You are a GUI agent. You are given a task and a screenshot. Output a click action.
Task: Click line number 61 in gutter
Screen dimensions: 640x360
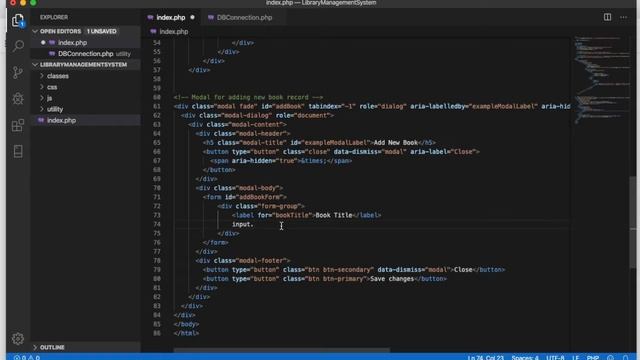tap(157, 106)
